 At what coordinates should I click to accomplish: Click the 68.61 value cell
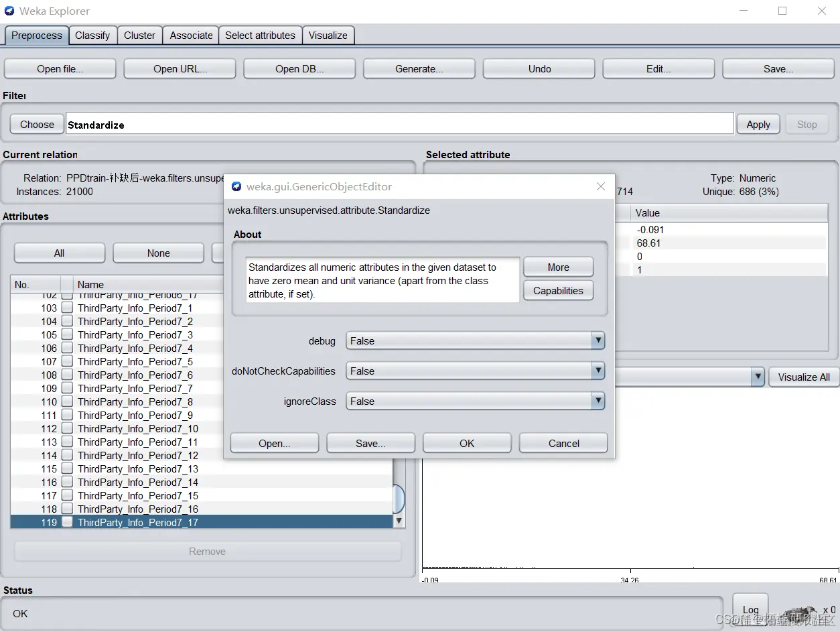point(729,243)
